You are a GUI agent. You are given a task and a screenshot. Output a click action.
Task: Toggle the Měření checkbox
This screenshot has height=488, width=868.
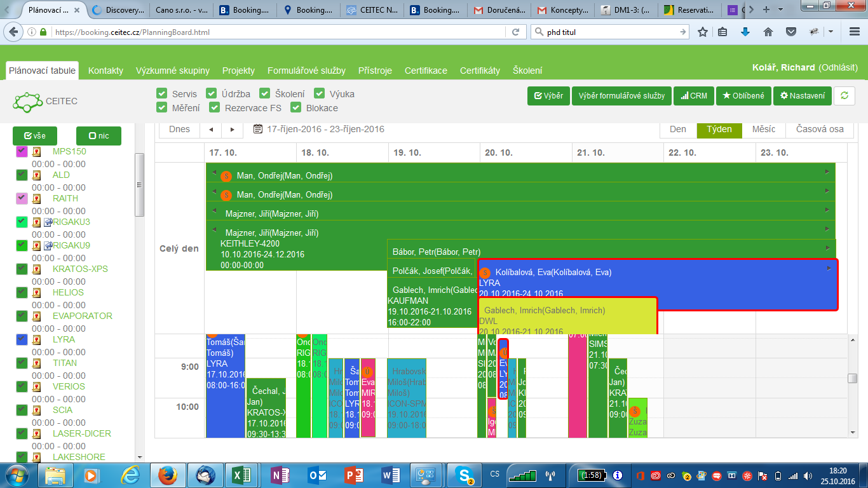tap(161, 107)
